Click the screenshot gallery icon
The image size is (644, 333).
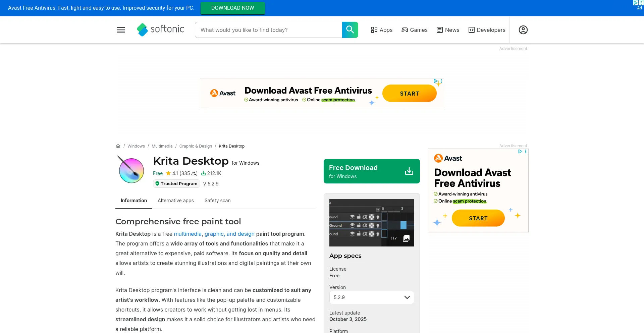pyautogui.click(x=406, y=238)
